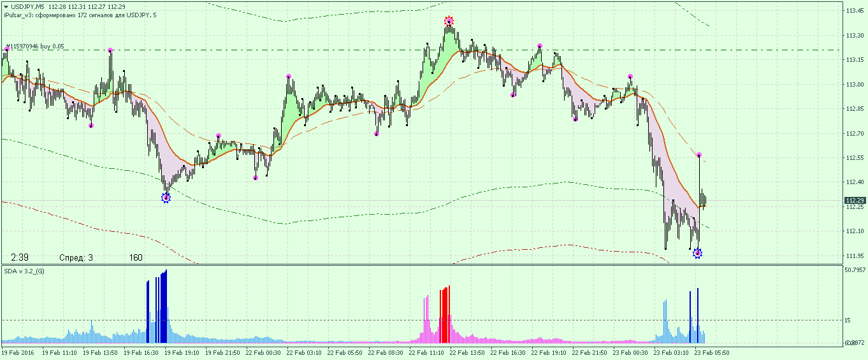868x360 pixels.
Task: Click the 50.7957 indicator scale maximum
Action: tap(855, 270)
